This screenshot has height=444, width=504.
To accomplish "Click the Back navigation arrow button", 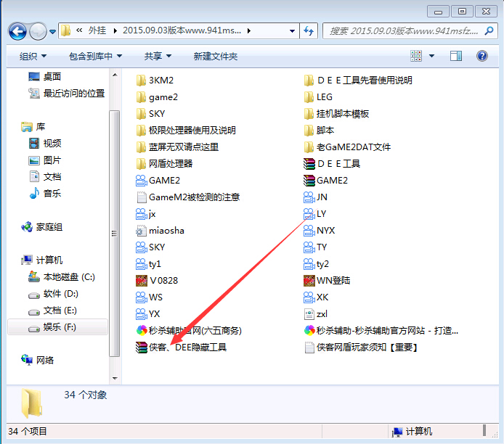I will click(17, 31).
